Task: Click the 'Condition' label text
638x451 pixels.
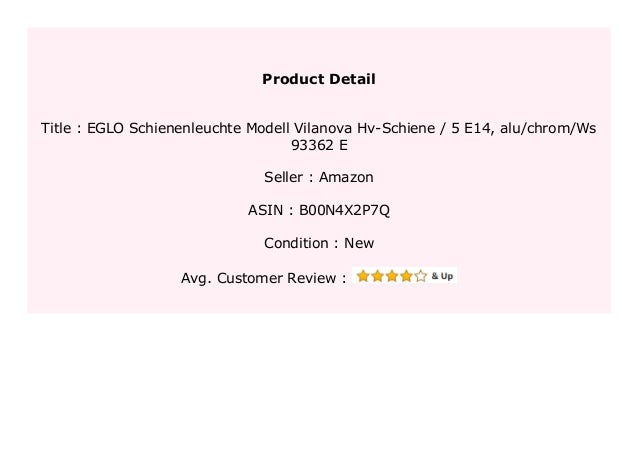Action: click(x=296, y=243)
